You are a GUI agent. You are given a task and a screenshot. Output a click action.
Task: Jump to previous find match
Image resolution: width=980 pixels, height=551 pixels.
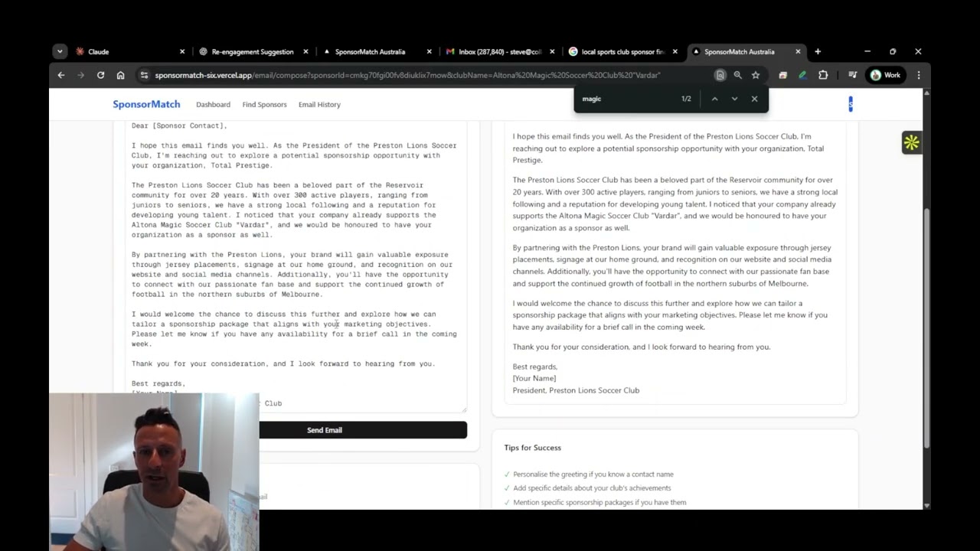[x=714, y=99]
